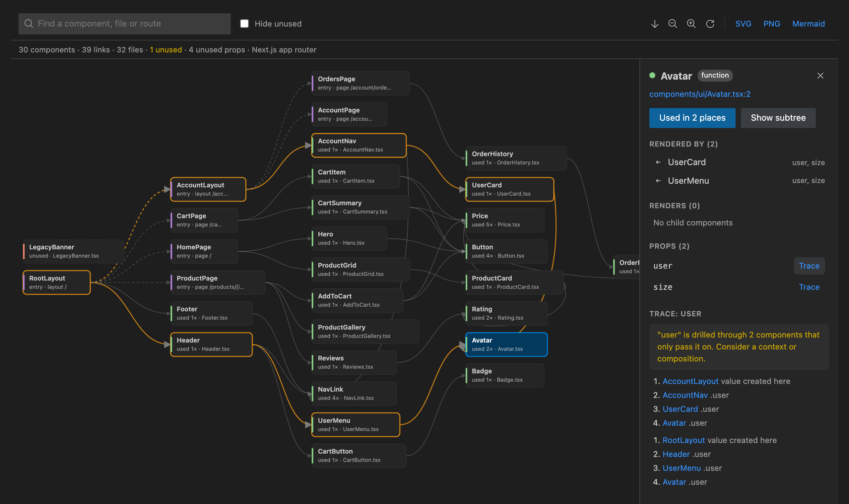Toggle the Hide unused checkbox
The height and width of the screenshot is (504, 849).
click(x=244, y=24)
